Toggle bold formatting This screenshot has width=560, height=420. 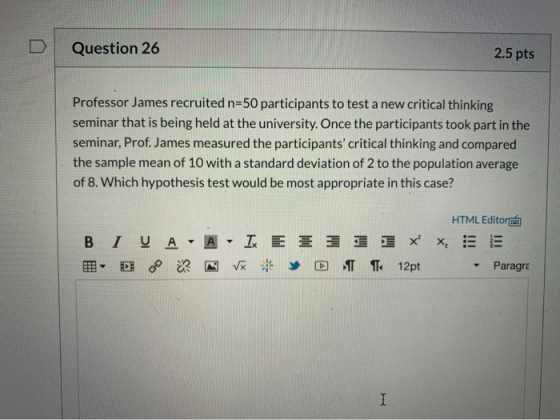click(89, 242)
